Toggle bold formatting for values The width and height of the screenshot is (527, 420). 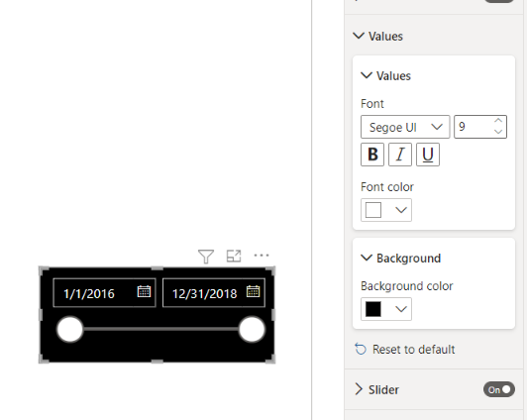pyautogui.click(x=372, y=155)
